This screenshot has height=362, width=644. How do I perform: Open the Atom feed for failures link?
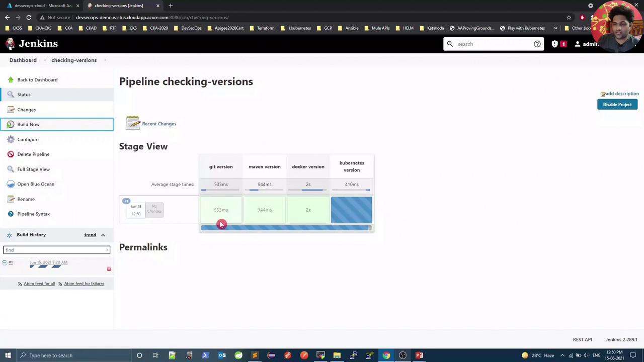84,284
